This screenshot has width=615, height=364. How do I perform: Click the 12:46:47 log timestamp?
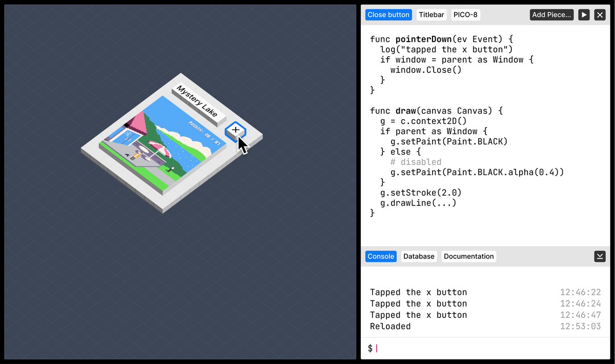click(x=580, y=315)
